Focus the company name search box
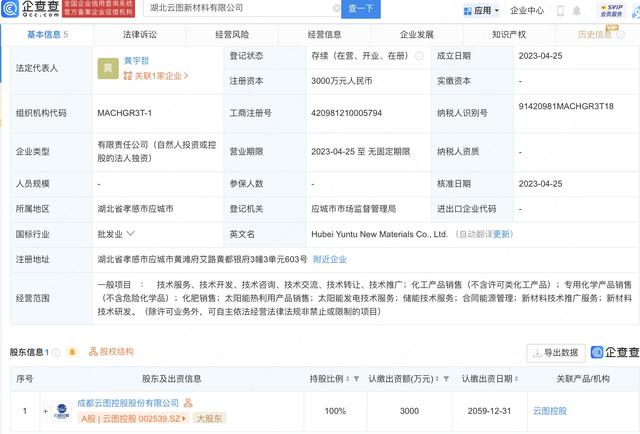The image size is (640, 434). point(241,8)
